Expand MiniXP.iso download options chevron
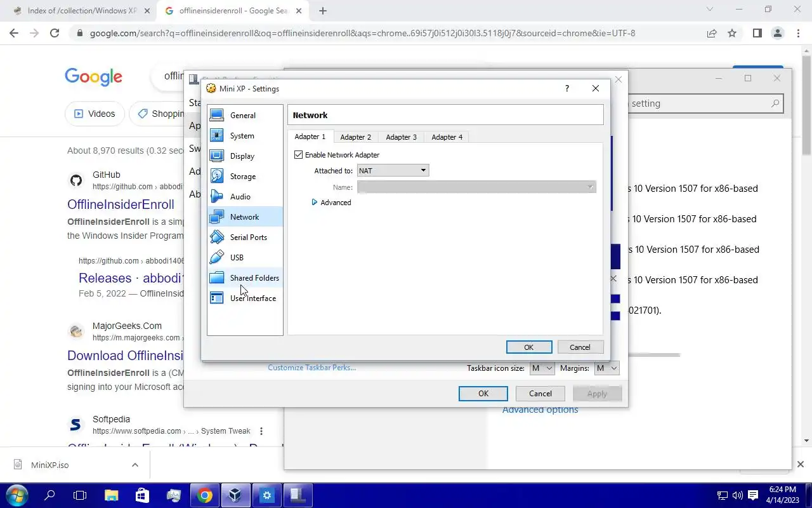 pos(135,465)
